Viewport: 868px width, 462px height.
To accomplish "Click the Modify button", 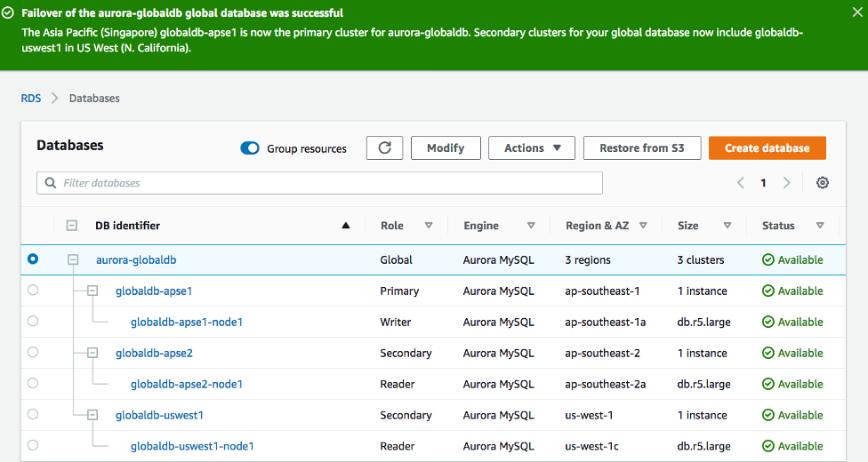I will [x=446, y=148].
